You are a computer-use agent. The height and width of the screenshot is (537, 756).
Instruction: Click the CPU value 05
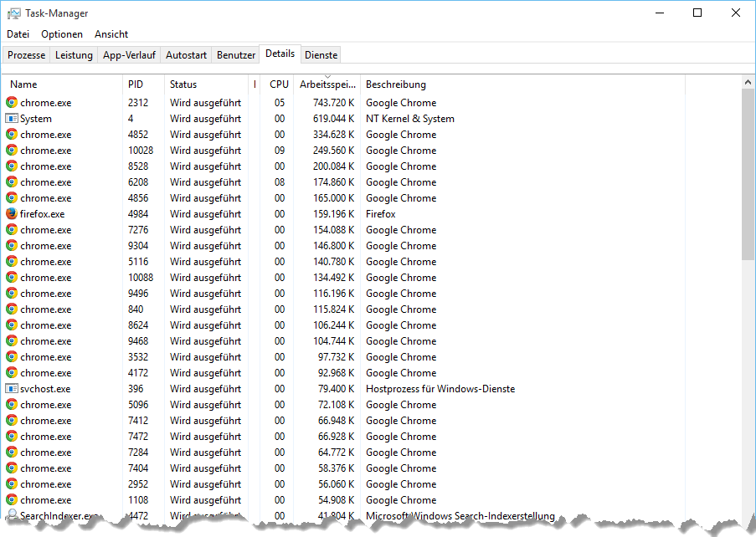pyautogui.click(x=280, y=103)
